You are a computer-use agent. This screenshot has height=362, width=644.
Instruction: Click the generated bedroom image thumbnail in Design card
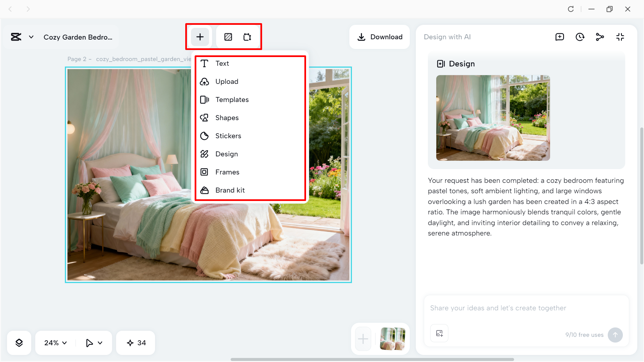coord(493,118)
